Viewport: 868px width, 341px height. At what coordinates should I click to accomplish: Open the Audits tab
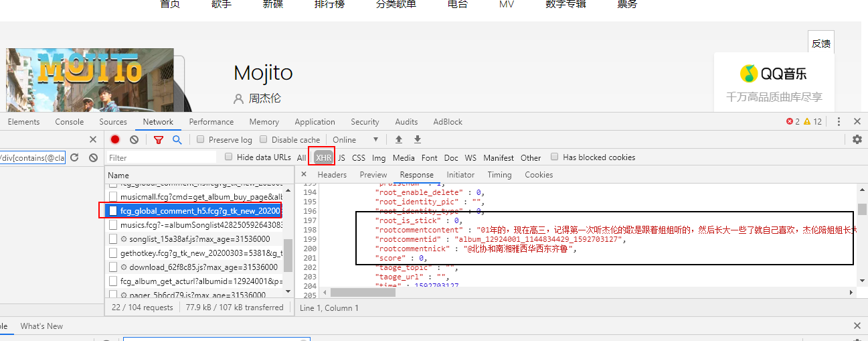(406, 122)
